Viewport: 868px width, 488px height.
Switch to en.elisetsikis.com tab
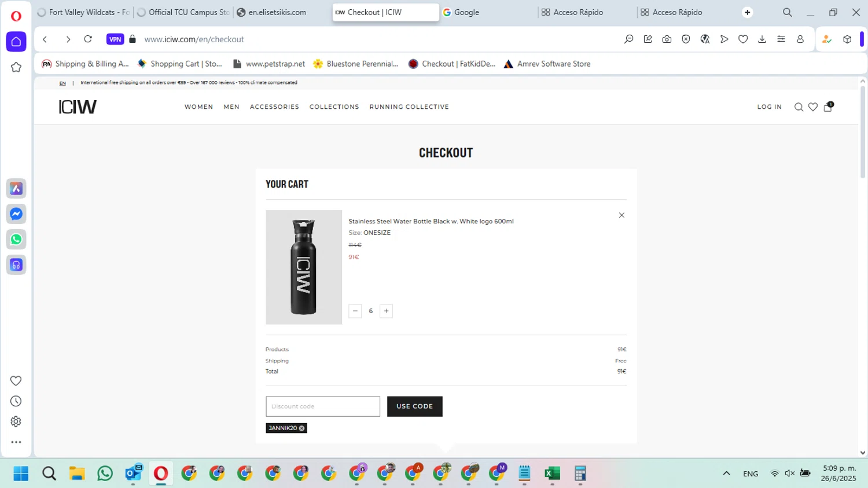pyautogui.click(x=282, y=12)
